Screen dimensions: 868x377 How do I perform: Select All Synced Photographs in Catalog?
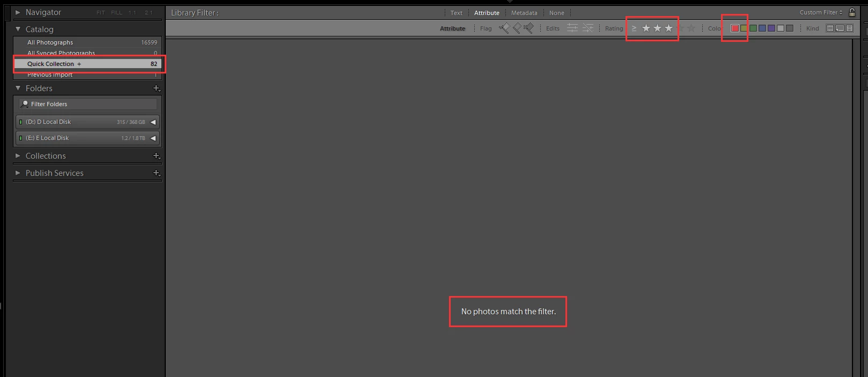pos(87,53)
